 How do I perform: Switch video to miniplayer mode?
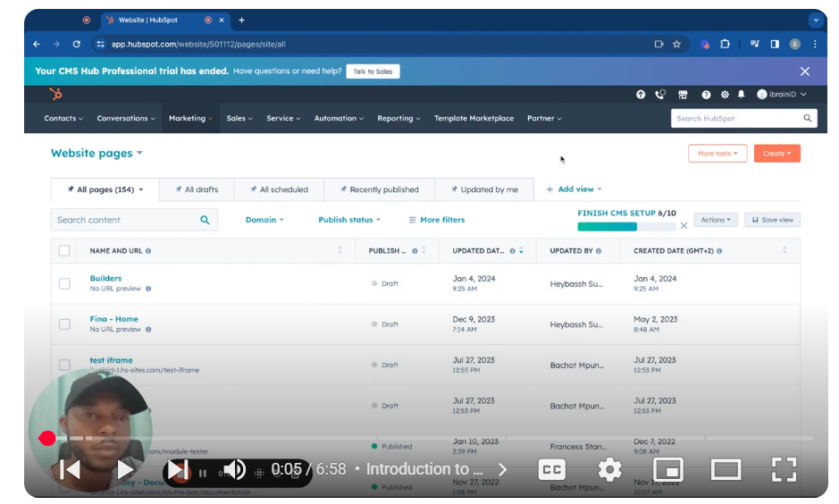click(668, 470)
